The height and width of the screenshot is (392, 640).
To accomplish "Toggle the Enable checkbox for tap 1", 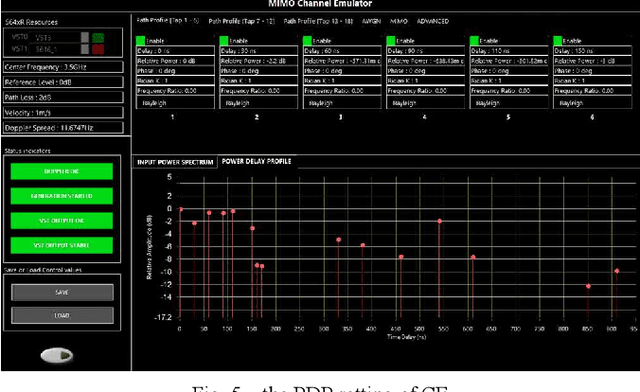I will click(x=140, y=40).
